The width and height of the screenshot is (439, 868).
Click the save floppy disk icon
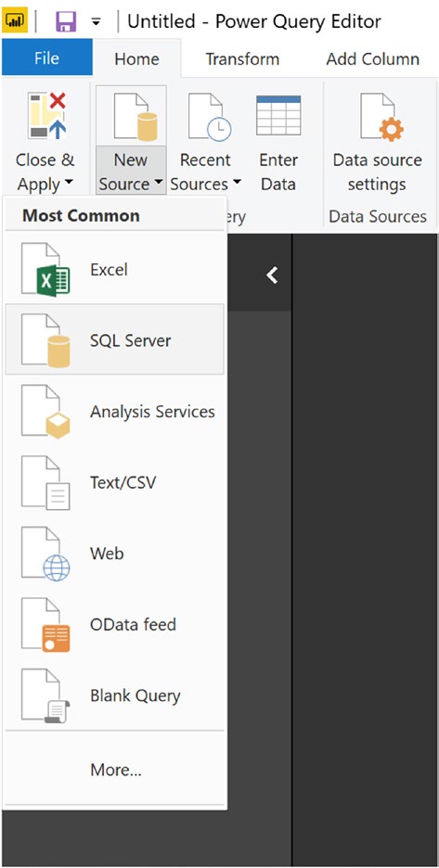pos(66,21)
